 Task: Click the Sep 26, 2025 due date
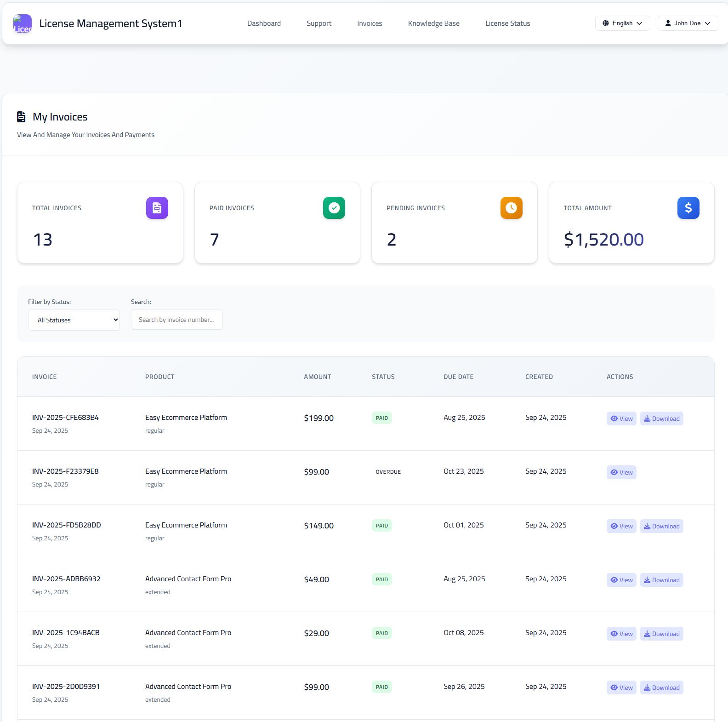pyautogui.click(x=464, y=687)
